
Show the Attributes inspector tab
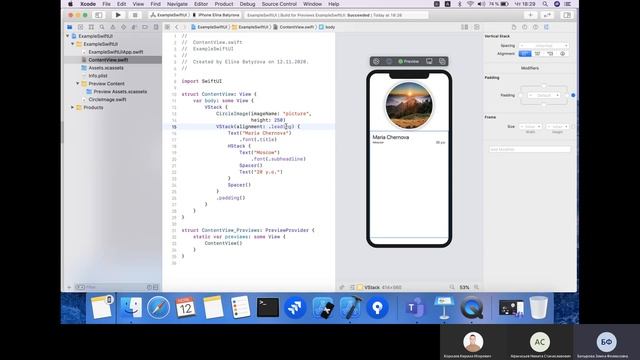546,27
